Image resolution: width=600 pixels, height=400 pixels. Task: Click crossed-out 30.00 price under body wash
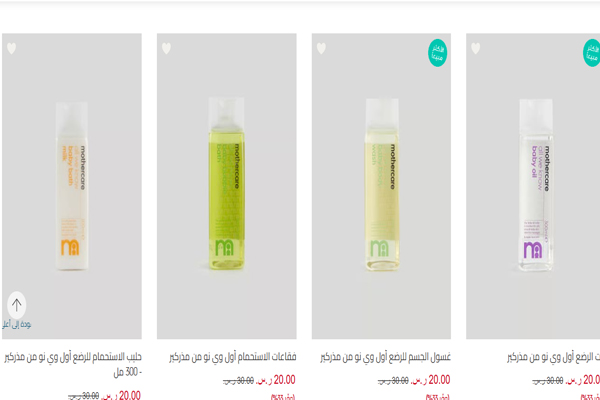[393, 380]
